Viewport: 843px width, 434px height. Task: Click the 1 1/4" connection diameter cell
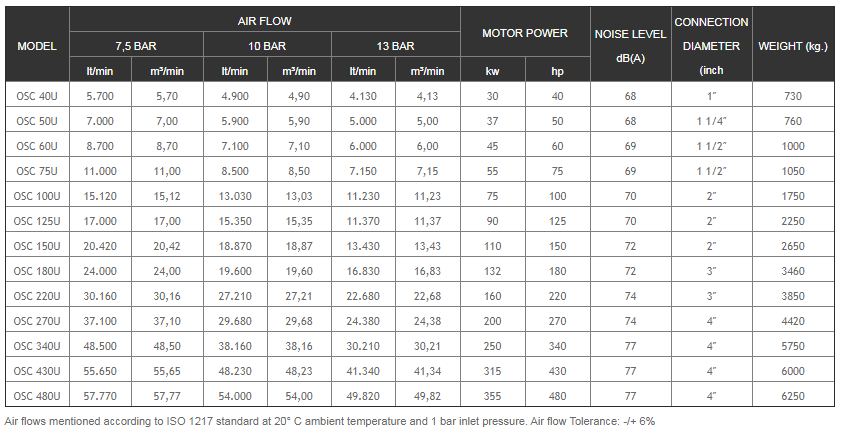point(711,121)
